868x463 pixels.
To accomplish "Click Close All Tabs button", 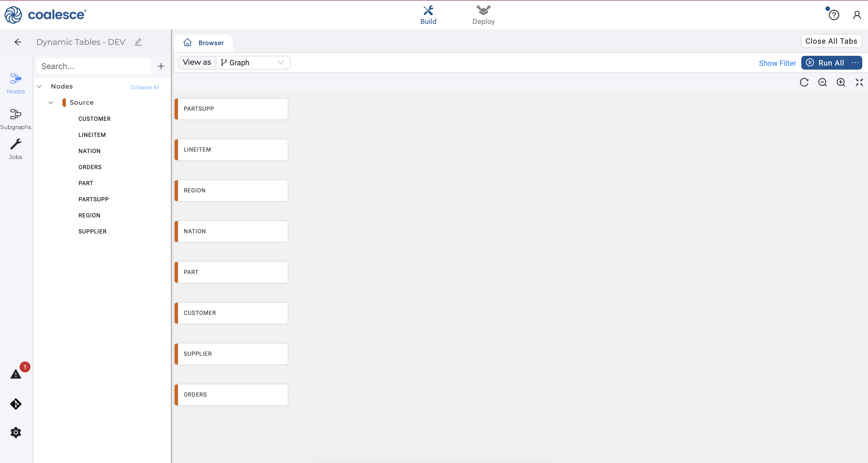I will point(831,41).
